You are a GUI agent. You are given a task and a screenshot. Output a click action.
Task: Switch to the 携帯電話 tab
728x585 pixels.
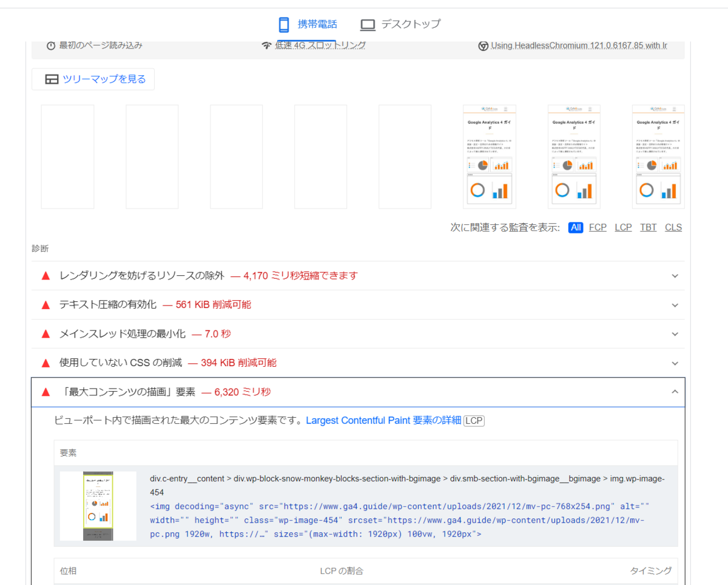tap(306, 25)
